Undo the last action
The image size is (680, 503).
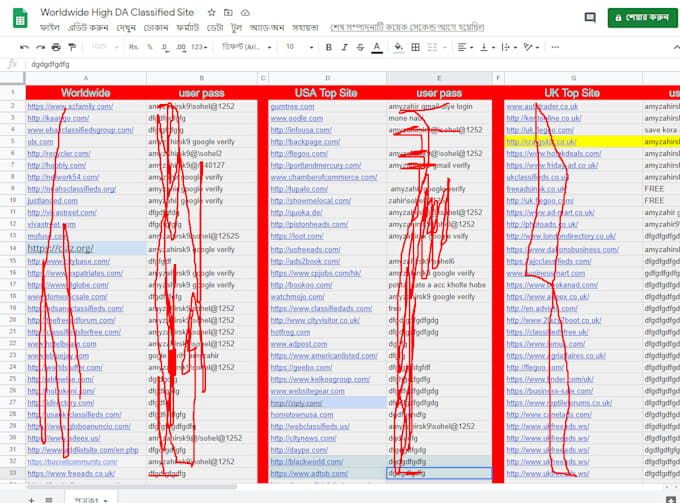click(25, 47)
